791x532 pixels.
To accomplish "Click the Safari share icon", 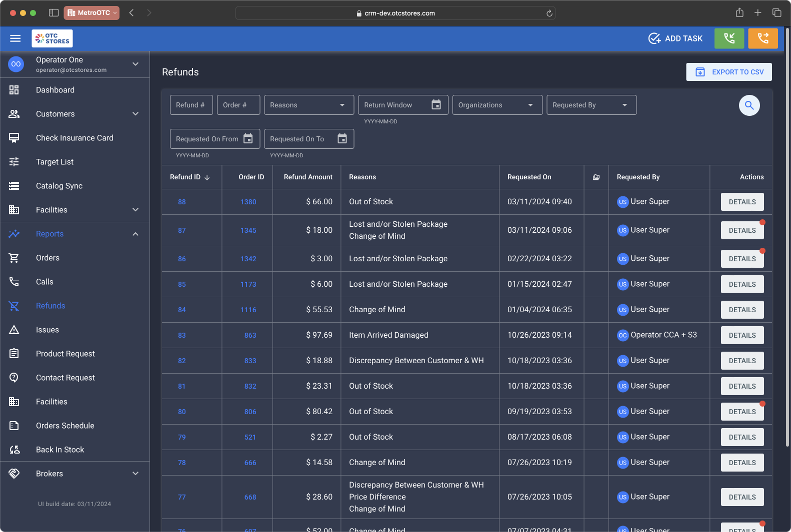I will tap(739, 13).
